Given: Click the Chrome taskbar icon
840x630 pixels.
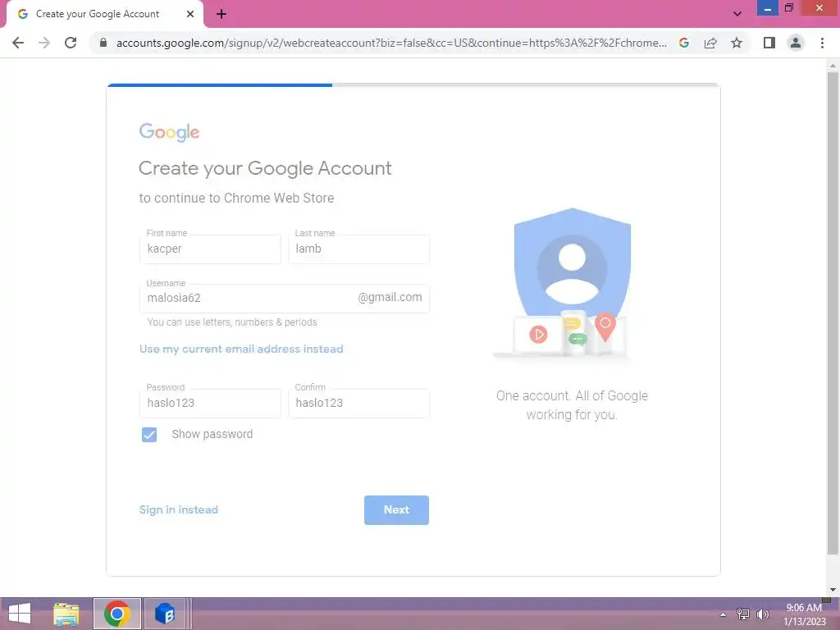Looking at the screenshot, I should [117, 614].
